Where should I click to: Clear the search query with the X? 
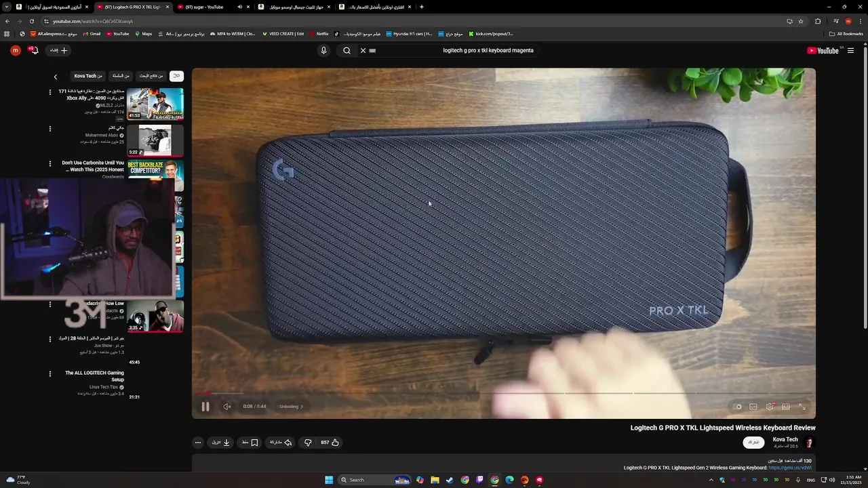point(363,50)
